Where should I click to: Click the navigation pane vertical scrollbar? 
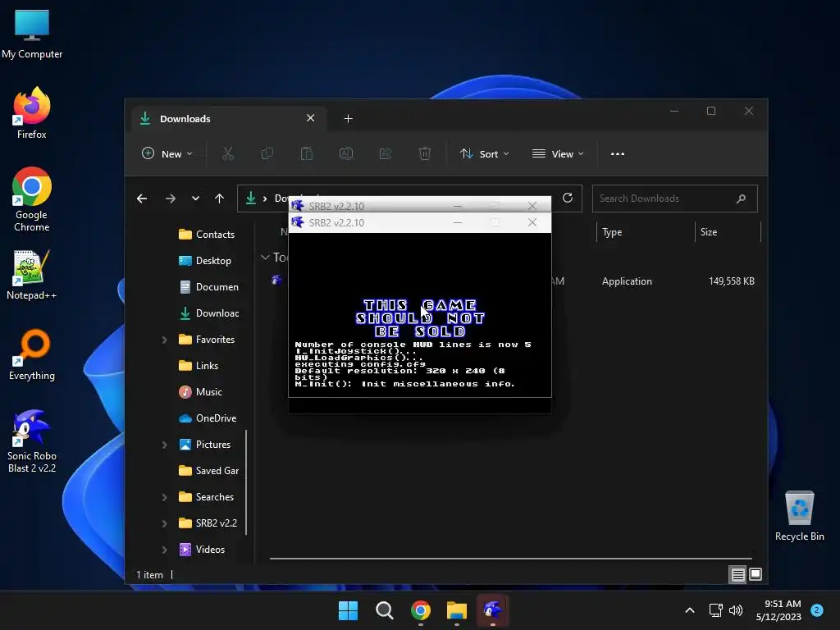[246, 482]
